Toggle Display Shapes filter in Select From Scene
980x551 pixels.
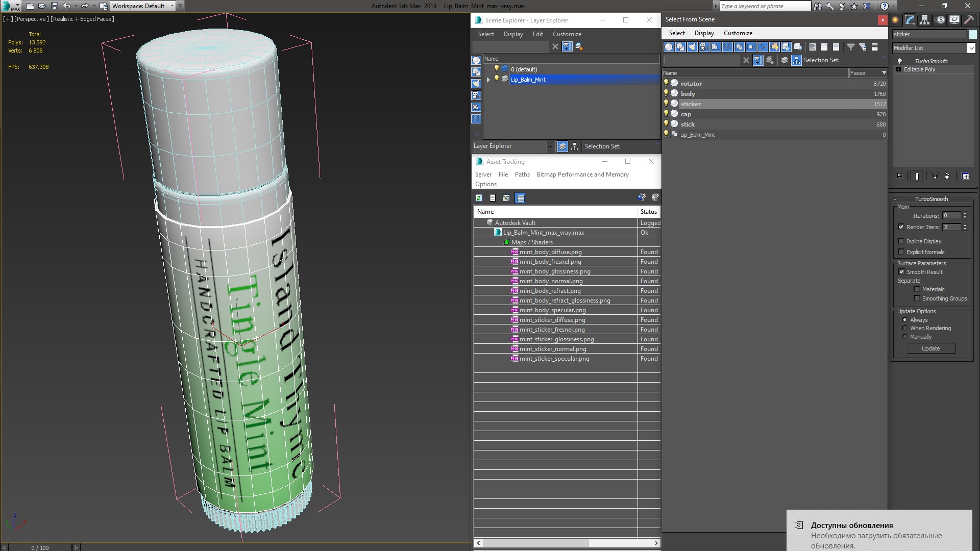coord(680,47)
